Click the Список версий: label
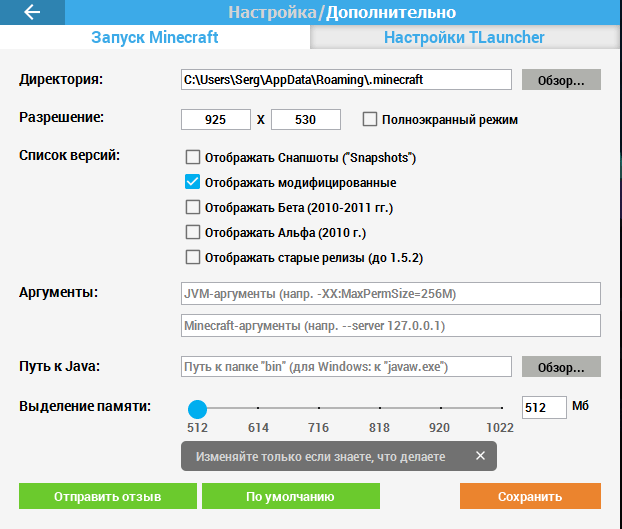622x529 pixels. (69, 155)
